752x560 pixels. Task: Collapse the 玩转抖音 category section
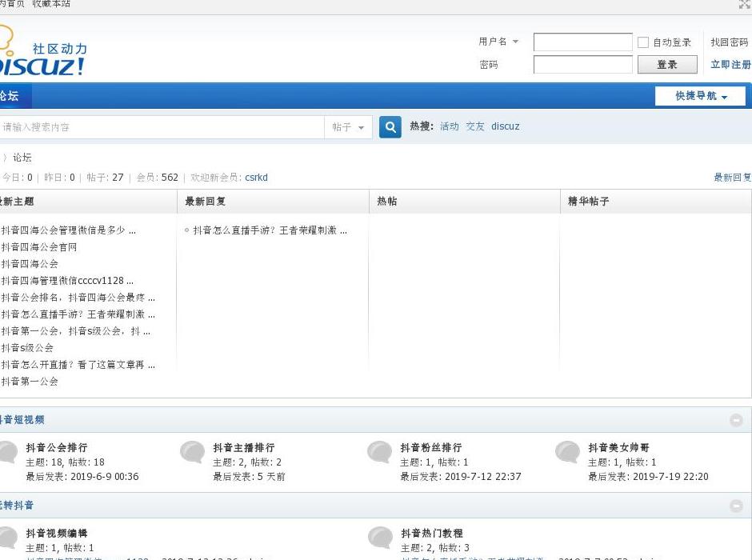736,506
